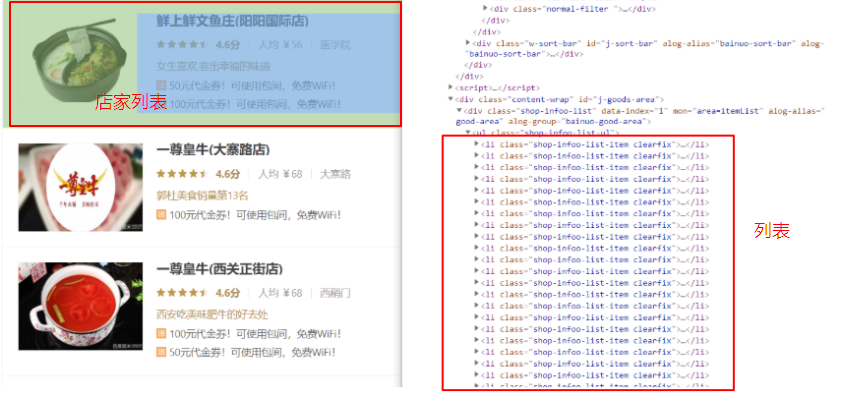This screenshot has width=847, height=402.
Task: Click the coupon icon under 一尊皇牛(大寨路店)
Action: pyautogui.click(x=161, y=215)
